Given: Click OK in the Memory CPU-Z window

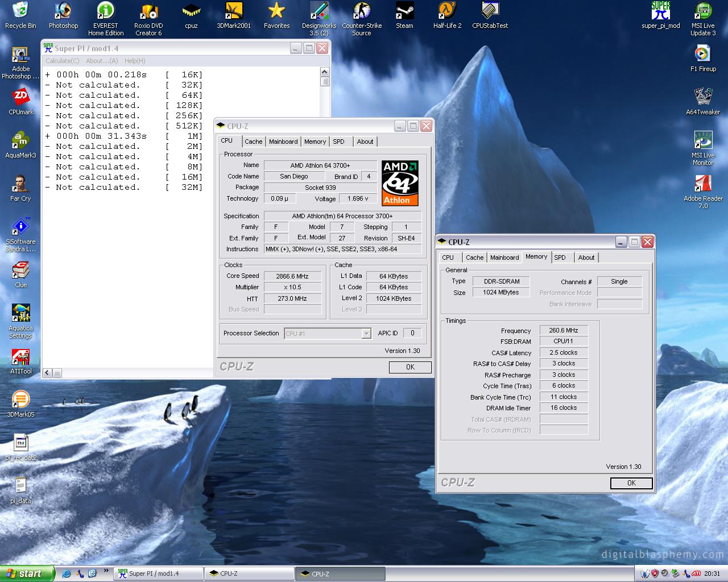Looking at the screenshot, I should [631, 483].
